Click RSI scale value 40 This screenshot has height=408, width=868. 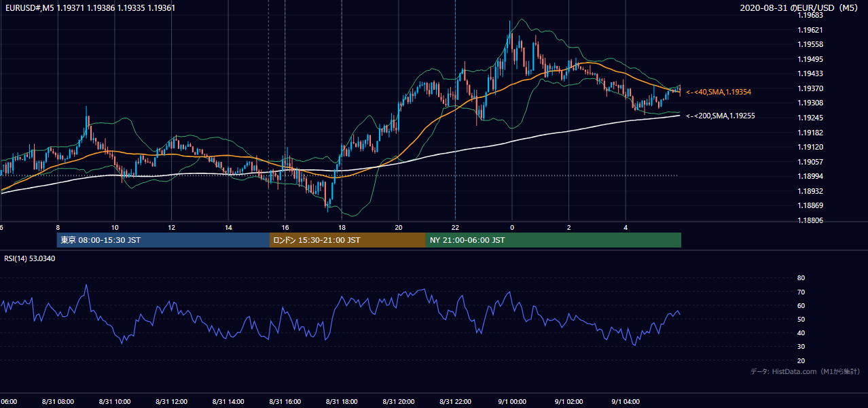click(x=801, y=333)
